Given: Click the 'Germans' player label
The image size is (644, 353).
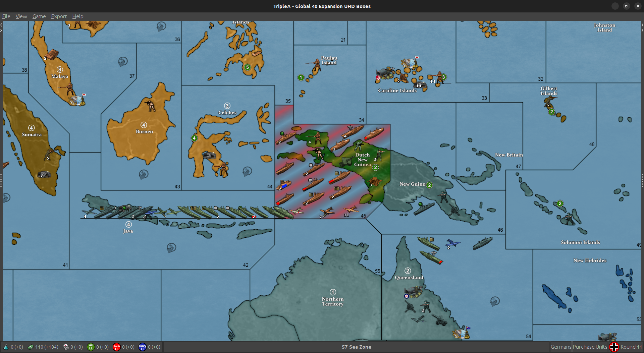Looking at the screenshot, I should point(561,347).
